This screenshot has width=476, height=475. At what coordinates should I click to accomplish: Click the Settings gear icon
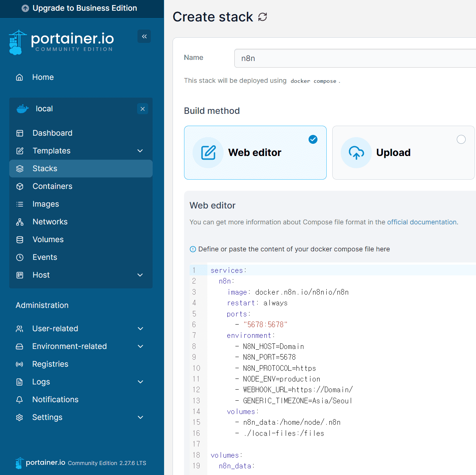pyautogui.click(x=20, y=417)
